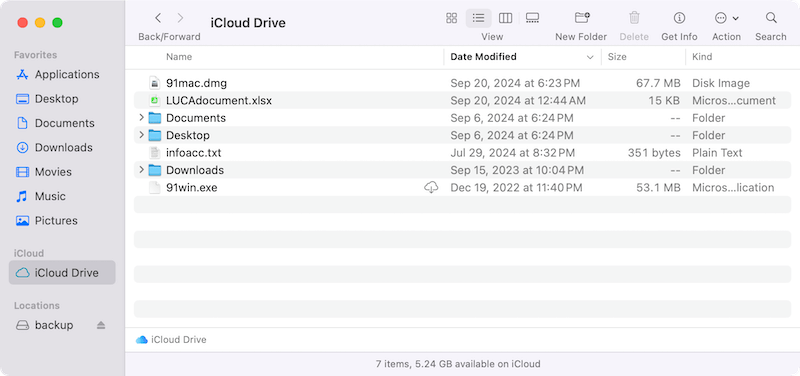Switch to gallery view
Image resolution: width=800 pixels, height=376 pixels.
point(532,18)
